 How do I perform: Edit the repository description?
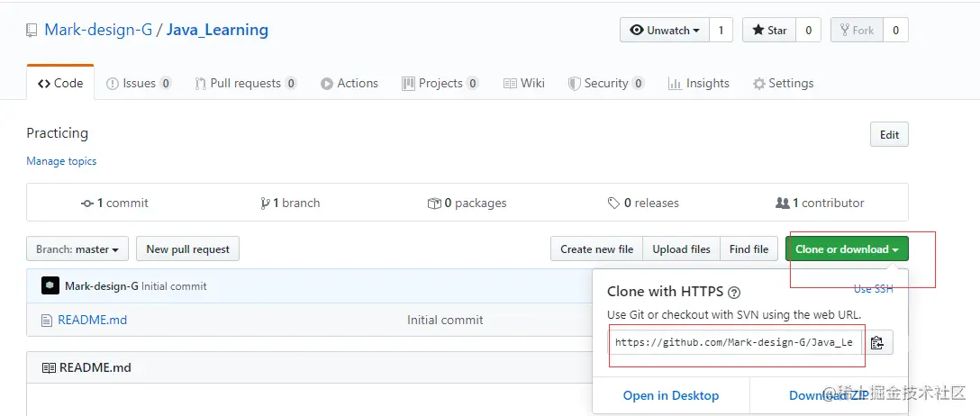(x=889, y=135)
